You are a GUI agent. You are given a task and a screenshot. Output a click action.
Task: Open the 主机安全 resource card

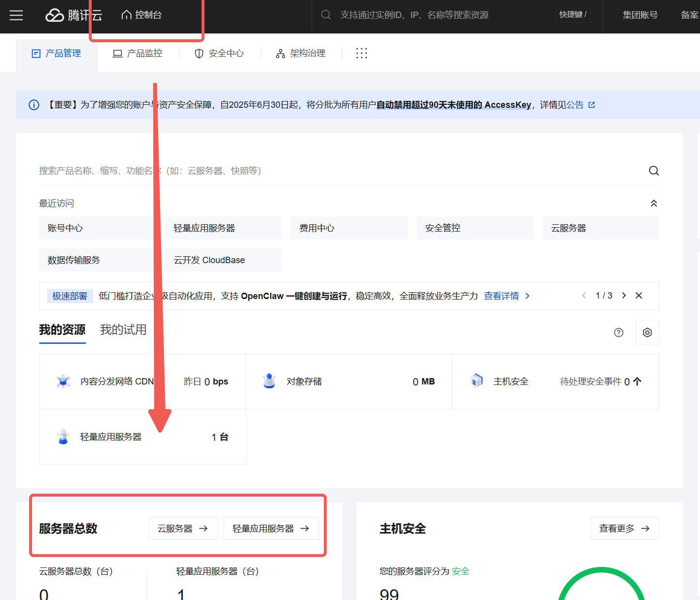(555, 382)
